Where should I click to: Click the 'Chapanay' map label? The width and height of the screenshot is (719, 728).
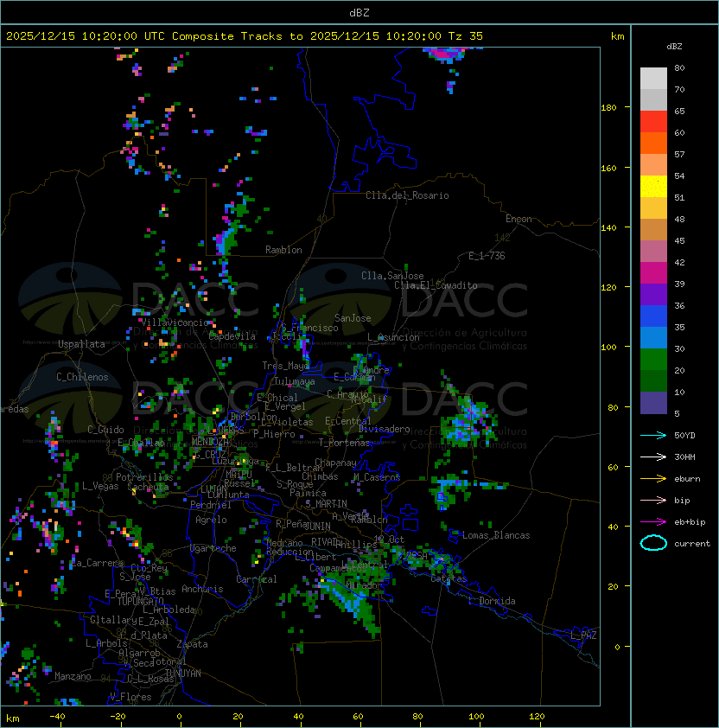tap(335, 463)
